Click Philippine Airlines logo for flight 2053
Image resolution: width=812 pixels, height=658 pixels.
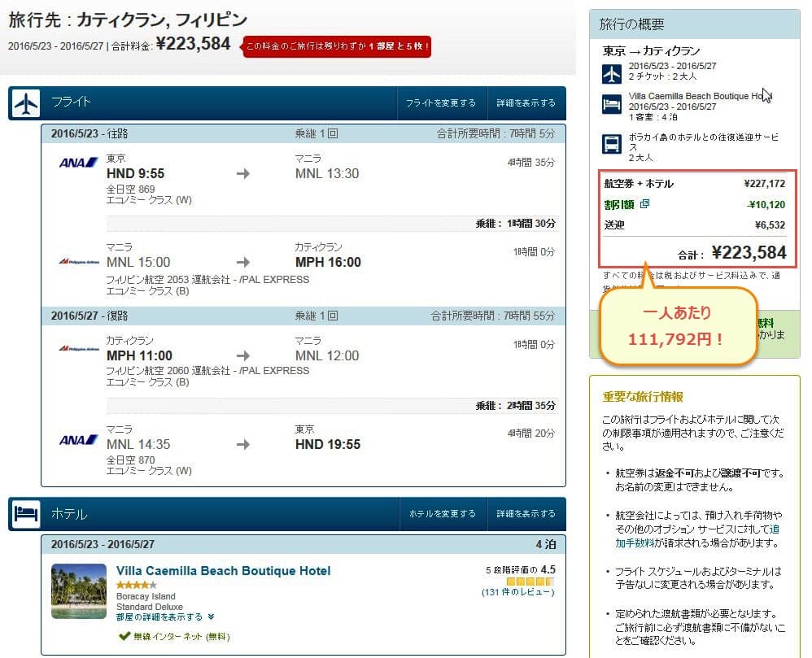tap(79, 262)
